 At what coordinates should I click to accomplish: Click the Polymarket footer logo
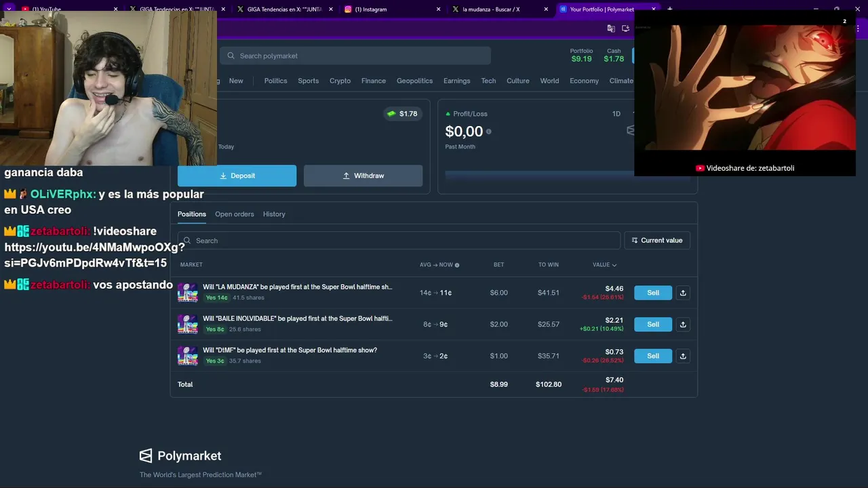click(x=180, y=455)
